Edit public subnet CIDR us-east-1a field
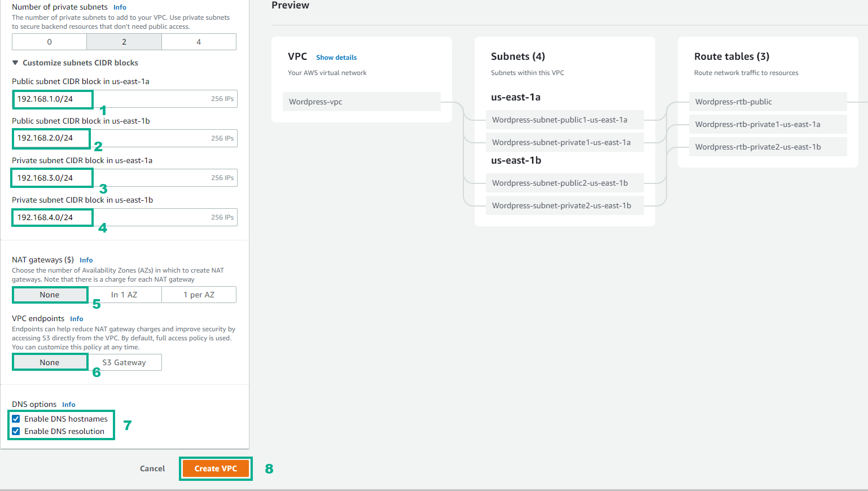 [x=125, y=99]
